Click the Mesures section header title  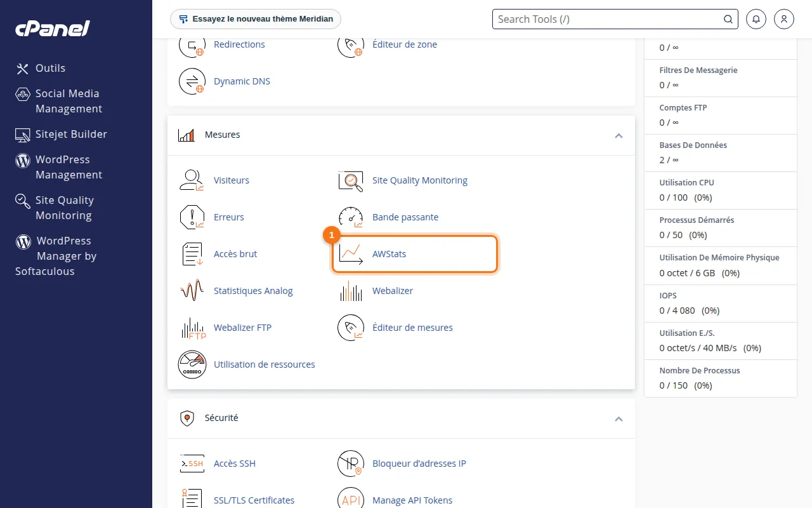(x=223, y=135)
